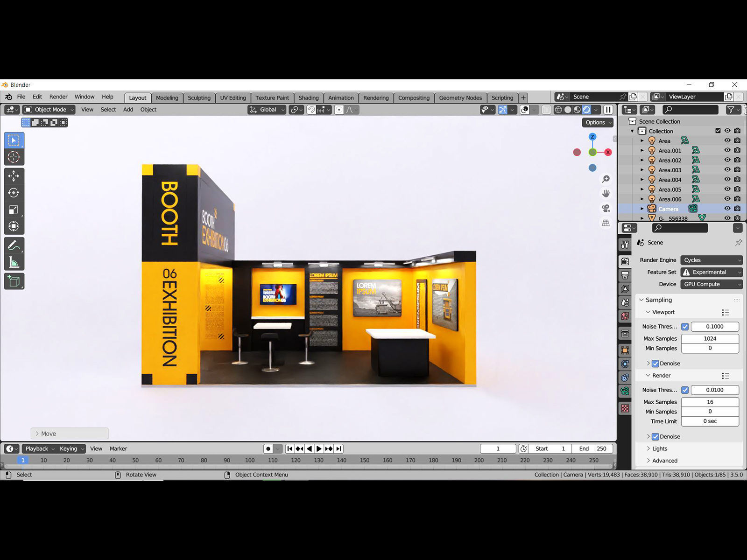Open Global transform orientation dropdown

[x=267, y=110]
